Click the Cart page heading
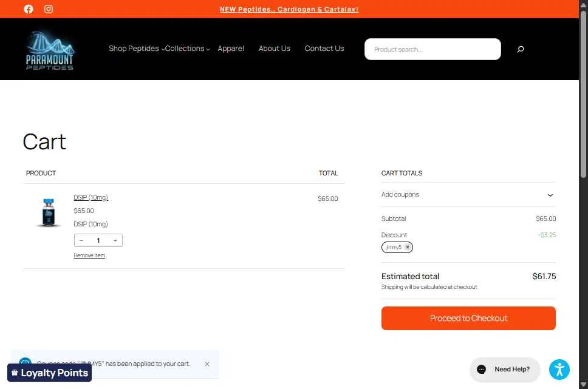The height and width of the screenshot is (389, 588). 44,141
